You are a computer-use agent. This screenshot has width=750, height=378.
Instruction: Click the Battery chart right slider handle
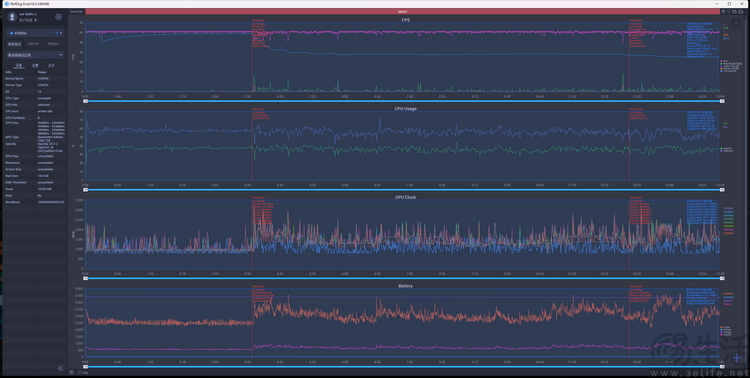click(722, 367)
